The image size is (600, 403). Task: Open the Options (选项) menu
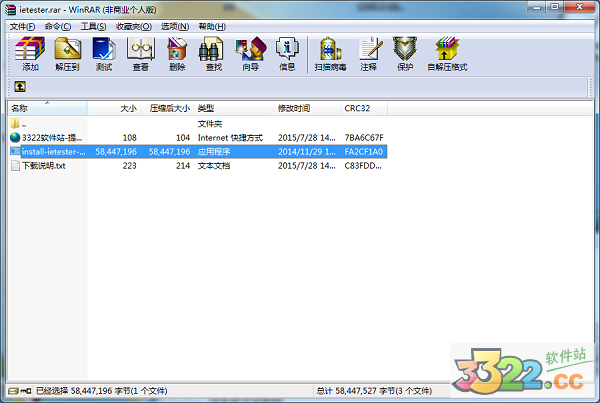point(175,26)
